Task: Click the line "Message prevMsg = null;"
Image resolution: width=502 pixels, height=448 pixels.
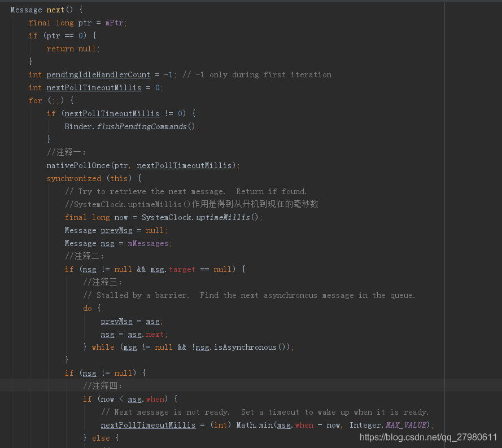Action: [116, 230]
